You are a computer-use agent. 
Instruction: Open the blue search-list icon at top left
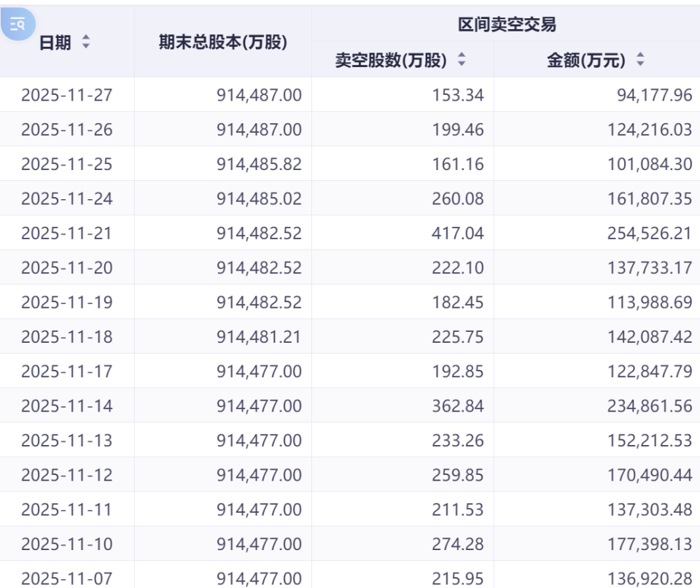coord(17,23)
